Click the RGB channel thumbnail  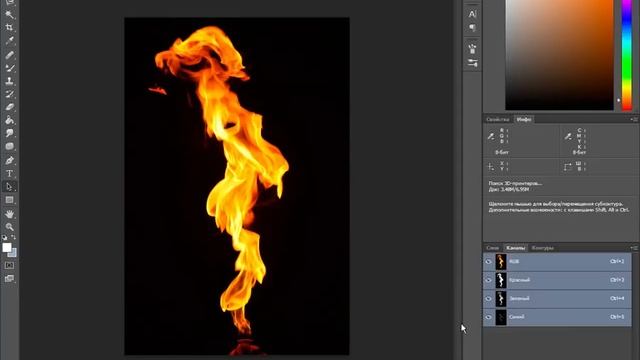pos(501,262)
